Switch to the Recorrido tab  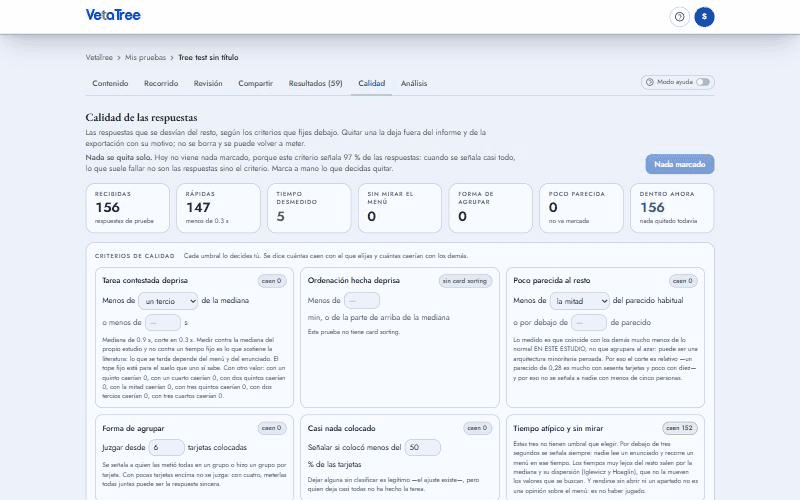[161, 83]
